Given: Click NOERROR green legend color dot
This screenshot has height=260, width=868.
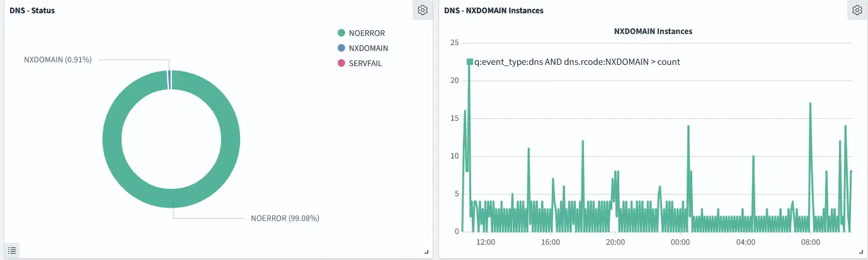Looking at the screenshot, I should (x=341, y=33).
